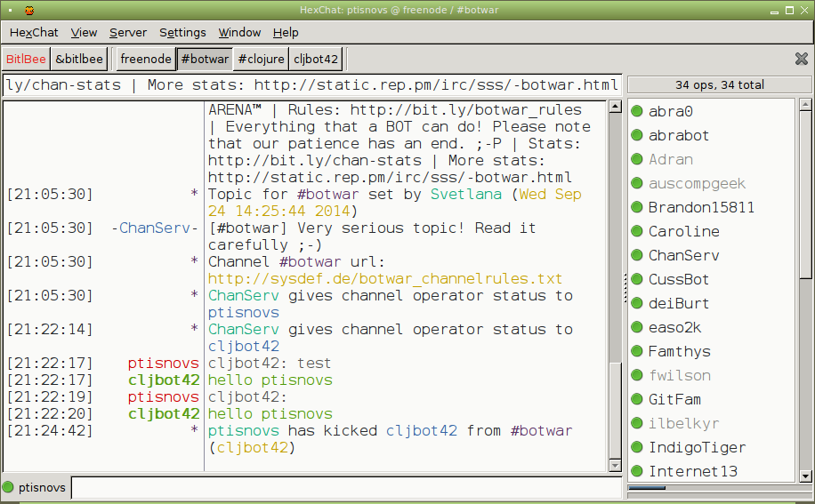
Task: Switch to the BitlBee server tab
Action: pos(26,60)
